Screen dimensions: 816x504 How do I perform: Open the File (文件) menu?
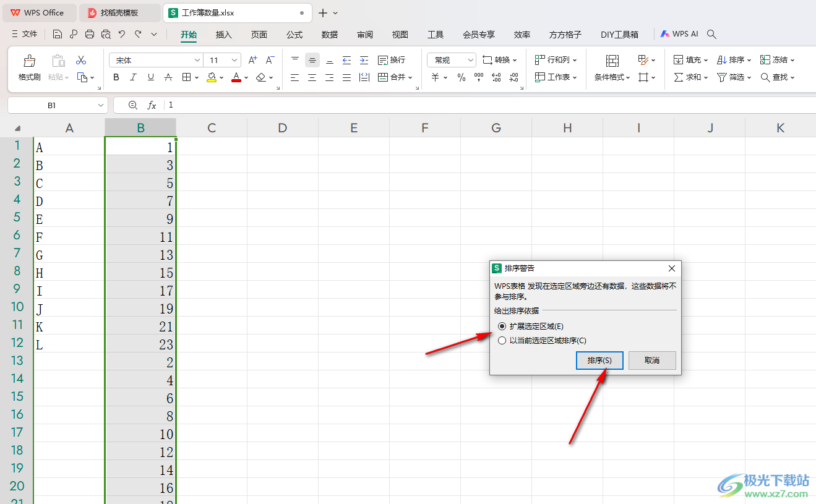point(25,34)
